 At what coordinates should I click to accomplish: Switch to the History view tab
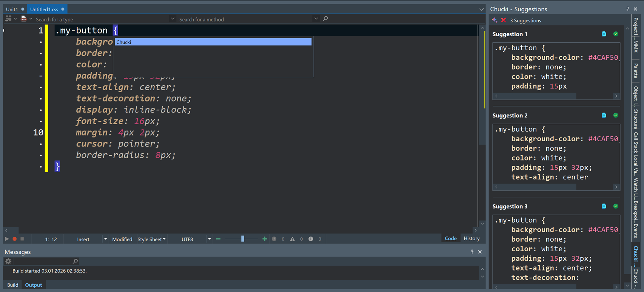point(471,238)
